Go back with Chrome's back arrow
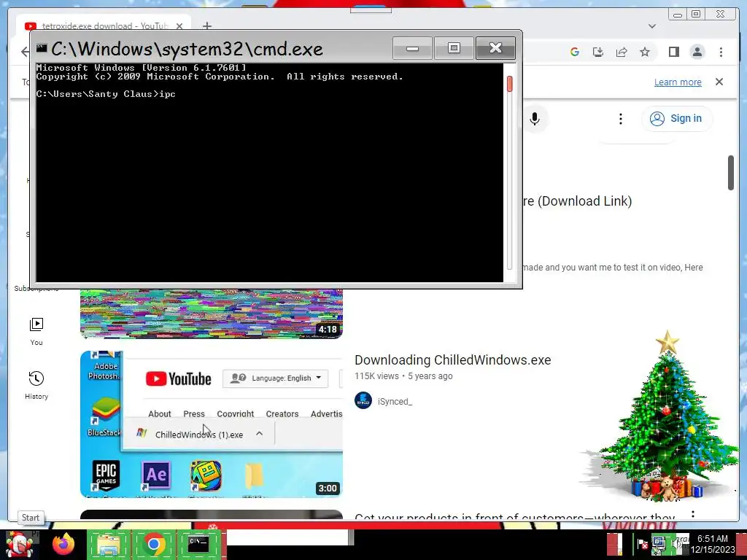 [x=25, y=52]
